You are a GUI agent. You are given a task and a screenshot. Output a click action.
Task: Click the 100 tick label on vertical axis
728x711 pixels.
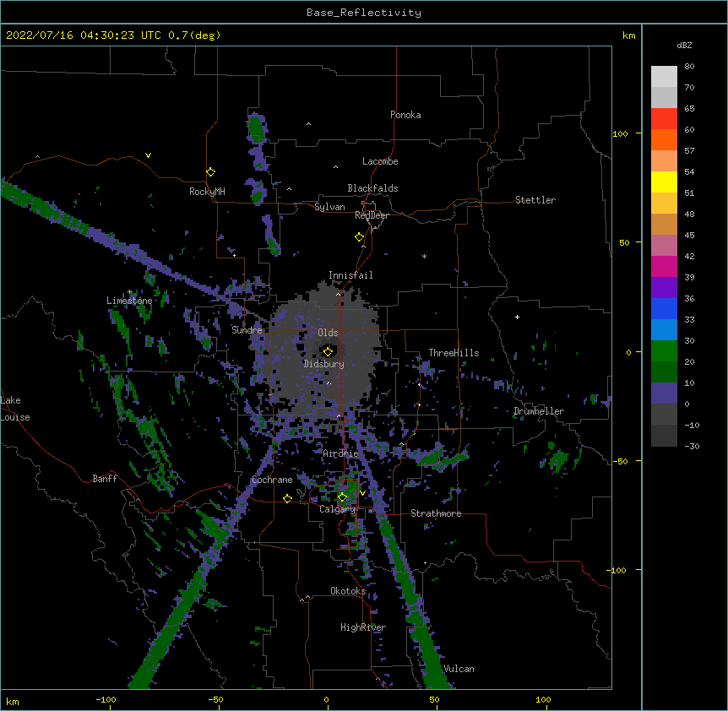[x=620, y=133]
